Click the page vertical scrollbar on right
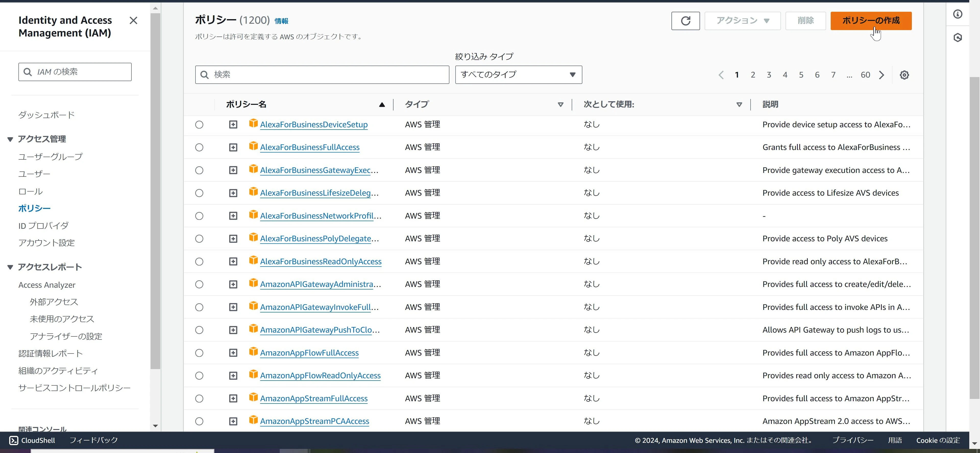 tap(974, 238)
